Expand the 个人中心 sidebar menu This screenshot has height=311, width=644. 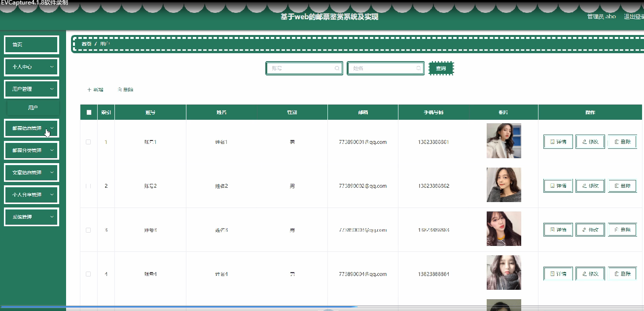click(32, 67)
